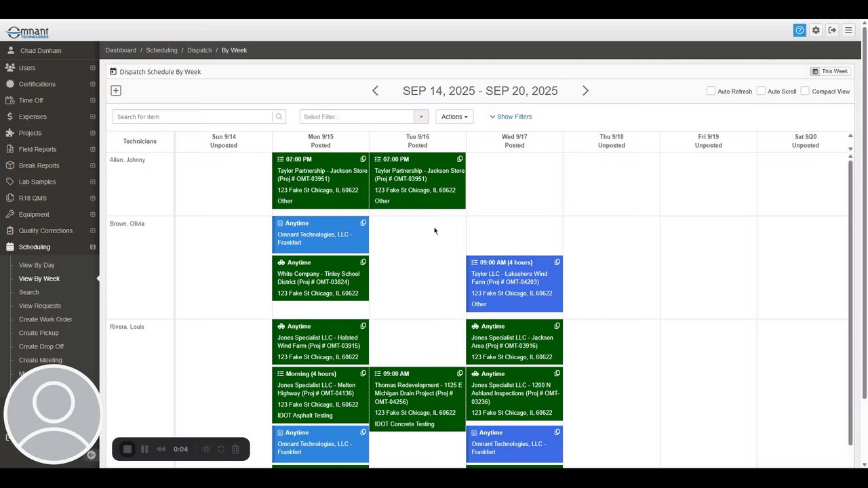Click the schedule vertical scrollbar
Screen dimensions: 868x488
click(850, 302)
